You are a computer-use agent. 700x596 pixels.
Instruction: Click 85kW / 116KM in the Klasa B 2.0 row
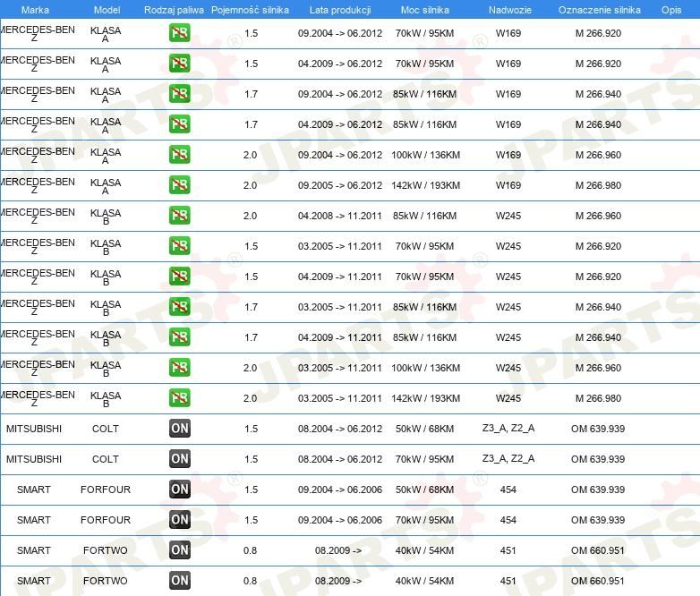(x=424, y=216)
